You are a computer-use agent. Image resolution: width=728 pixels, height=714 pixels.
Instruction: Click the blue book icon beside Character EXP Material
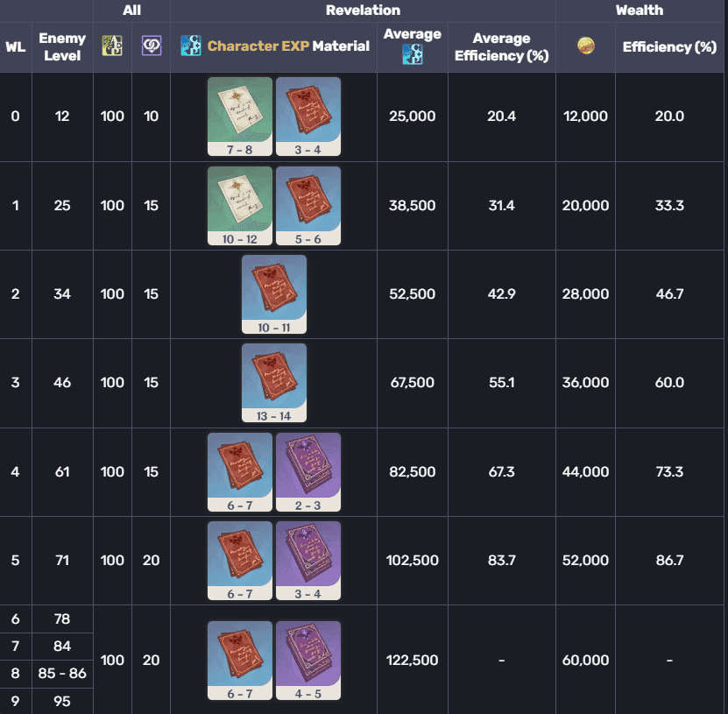191,45
